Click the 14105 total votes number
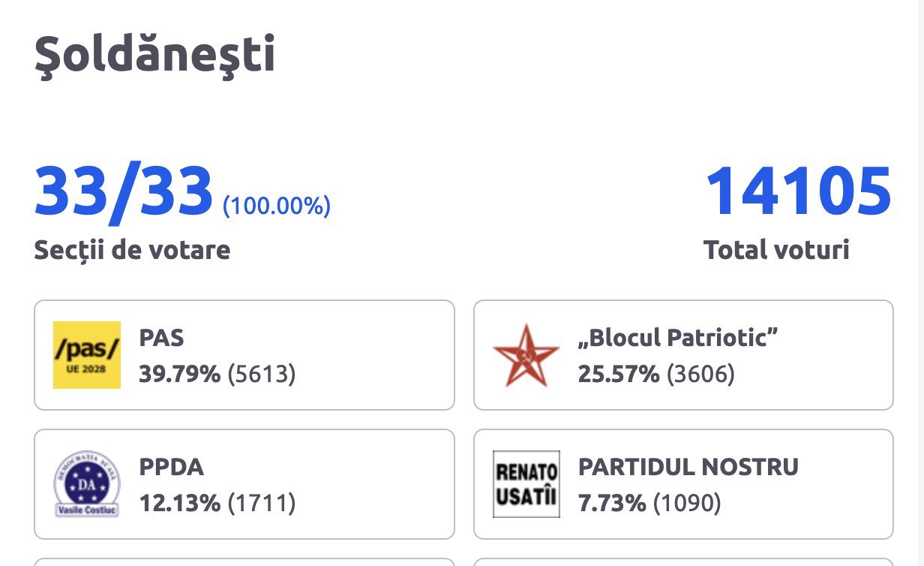The height and width of the screenshot is (566, 924). (x=798, y=192)
